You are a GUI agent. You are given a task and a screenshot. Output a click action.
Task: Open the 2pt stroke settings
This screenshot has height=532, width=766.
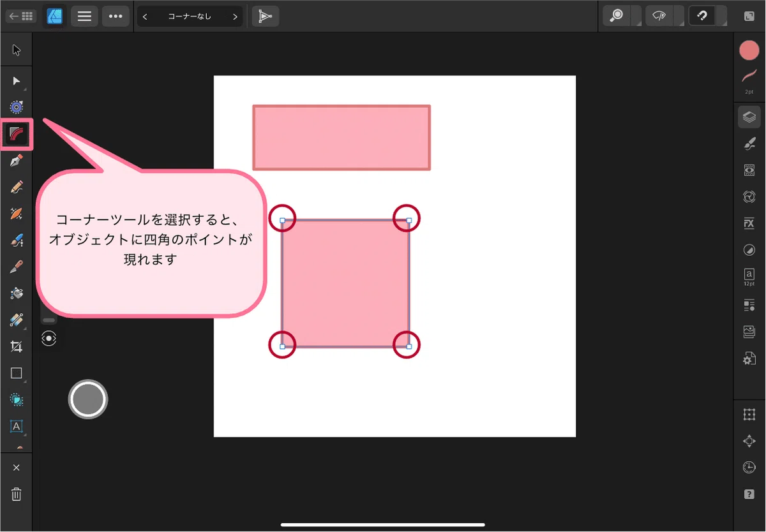[x=749, y=82]
